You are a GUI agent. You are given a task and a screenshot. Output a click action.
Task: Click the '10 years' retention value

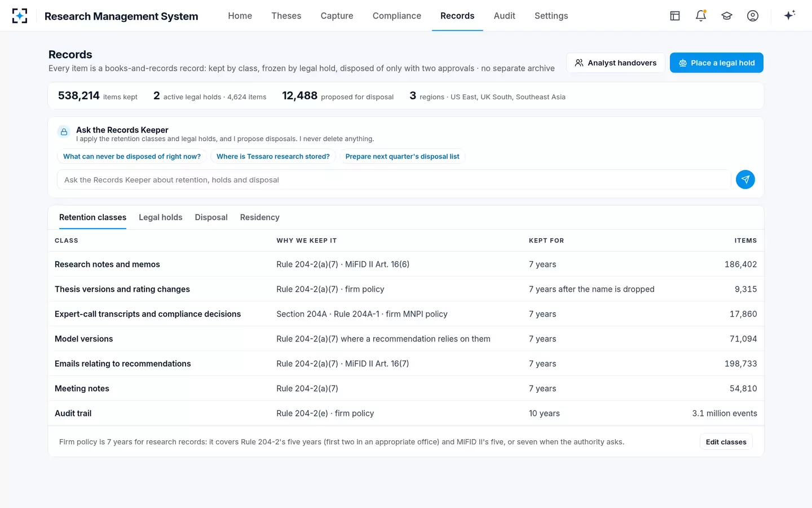tap(544, 413)
